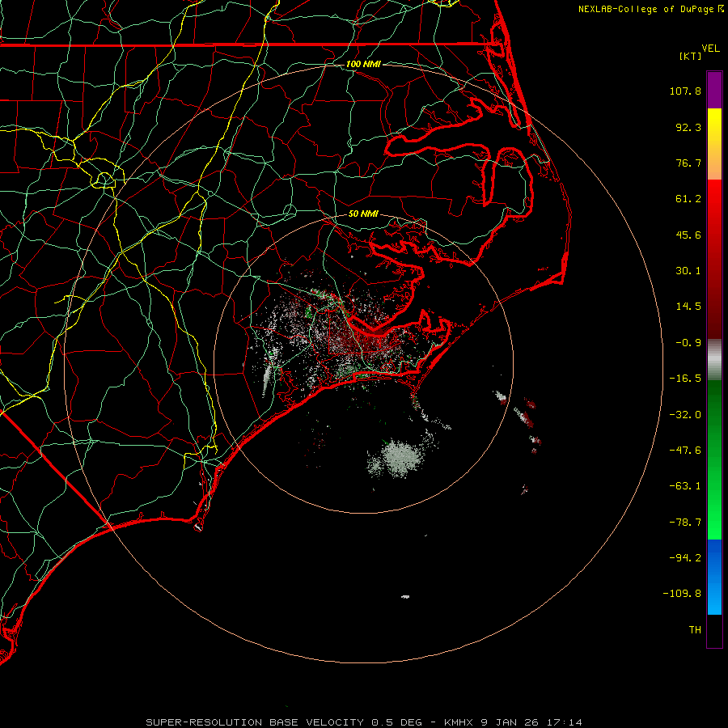Click the blue color bar segment
This screenshot has width=728, height=728.
[x=714, y=577]
